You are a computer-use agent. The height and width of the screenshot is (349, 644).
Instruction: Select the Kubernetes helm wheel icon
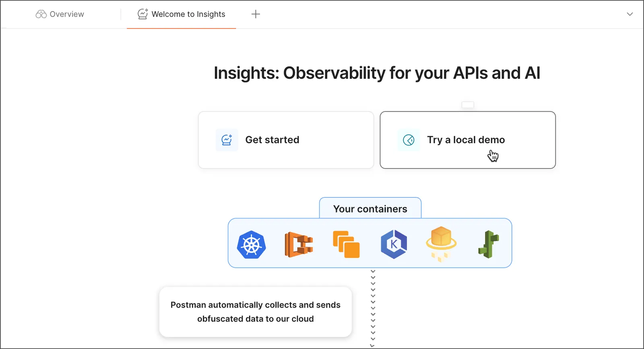(252, 244)
